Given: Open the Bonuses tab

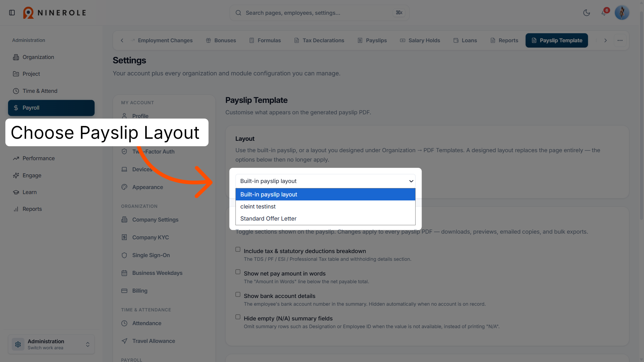Looking at the screenshot, I should 221,41.
